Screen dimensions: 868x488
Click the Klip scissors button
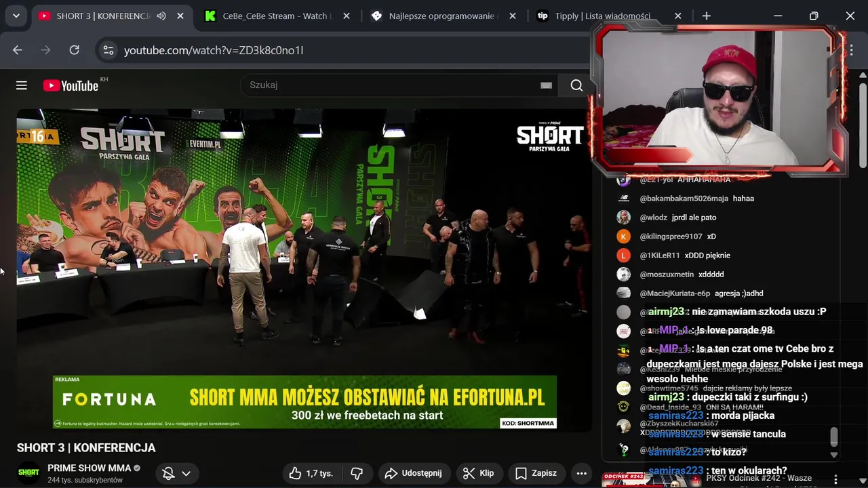479,473
